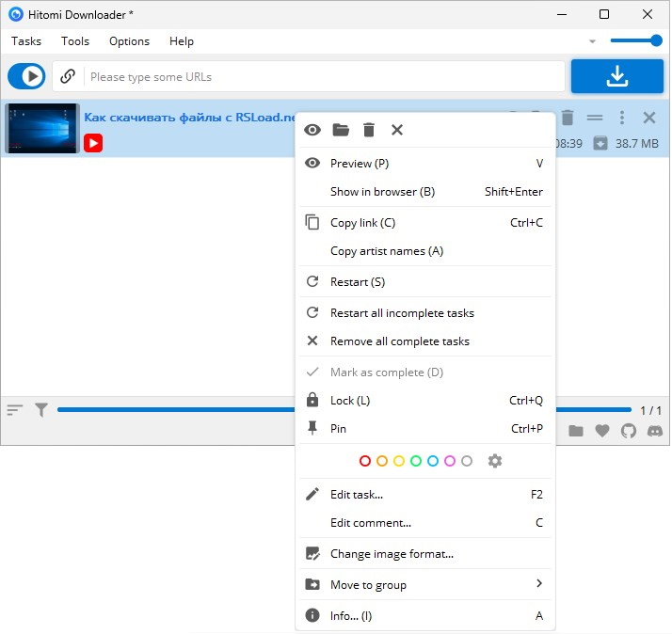Select Remove all complete tasks

coord(424,341)
